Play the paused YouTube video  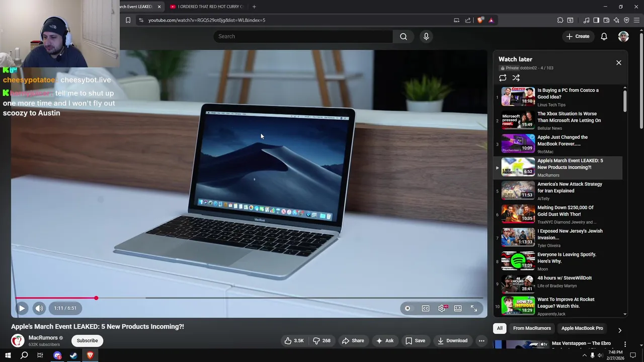(22, 308)
